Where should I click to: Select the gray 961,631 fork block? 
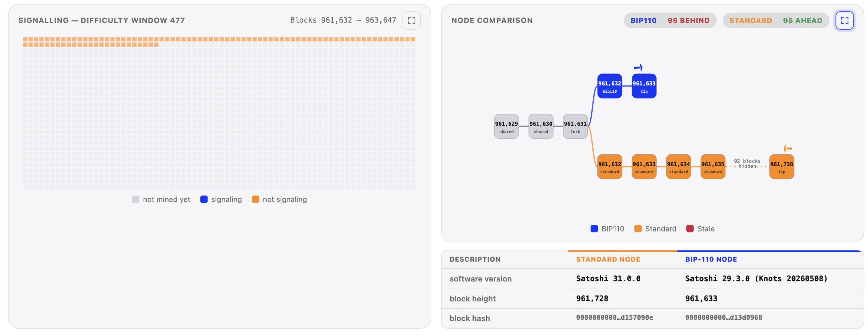(575, 126)
